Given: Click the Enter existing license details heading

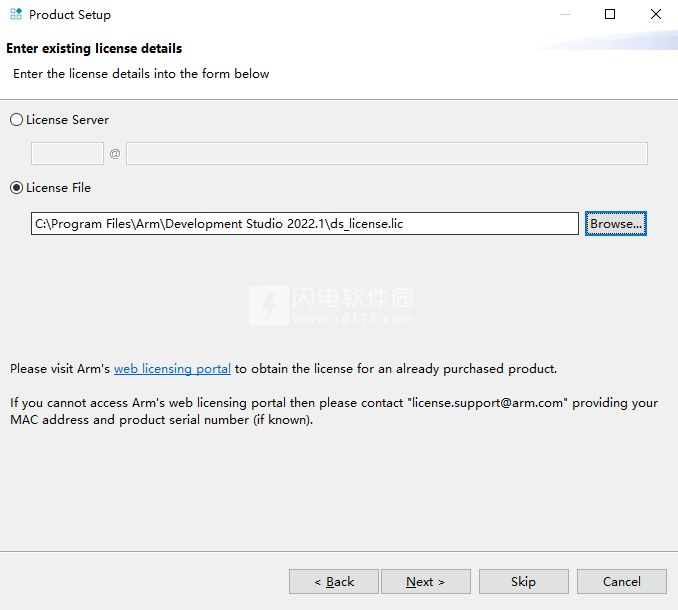Looking at the screenshot, I should coord(94,48).
